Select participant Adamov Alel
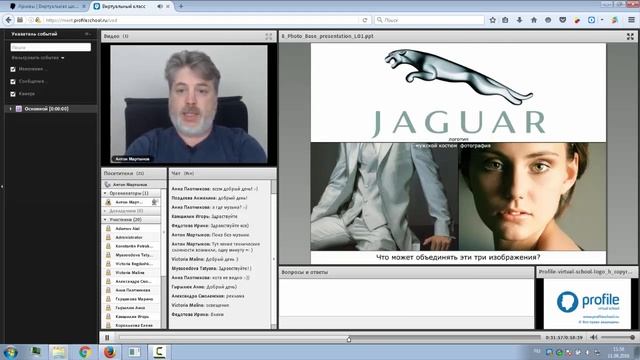This screenshot has height=360, width=640. pyautogui.click(x=131, y=229)
